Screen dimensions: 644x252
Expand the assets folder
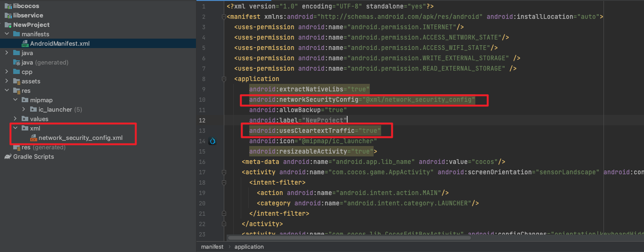click(x=7, y=81)
